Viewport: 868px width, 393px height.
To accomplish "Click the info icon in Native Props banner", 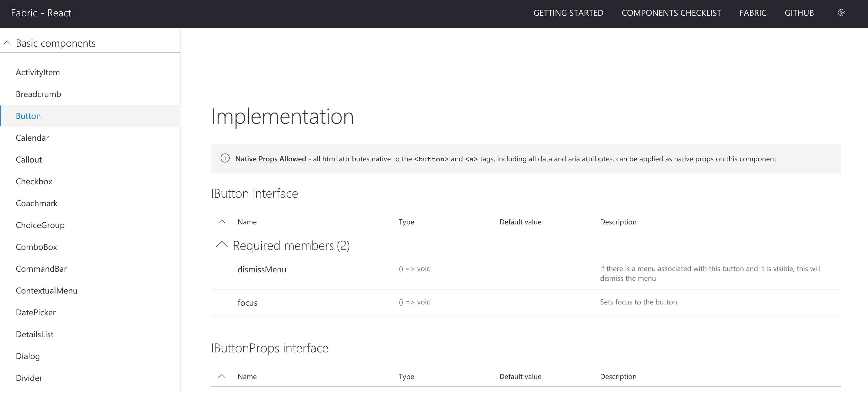I will click(225, 158).
